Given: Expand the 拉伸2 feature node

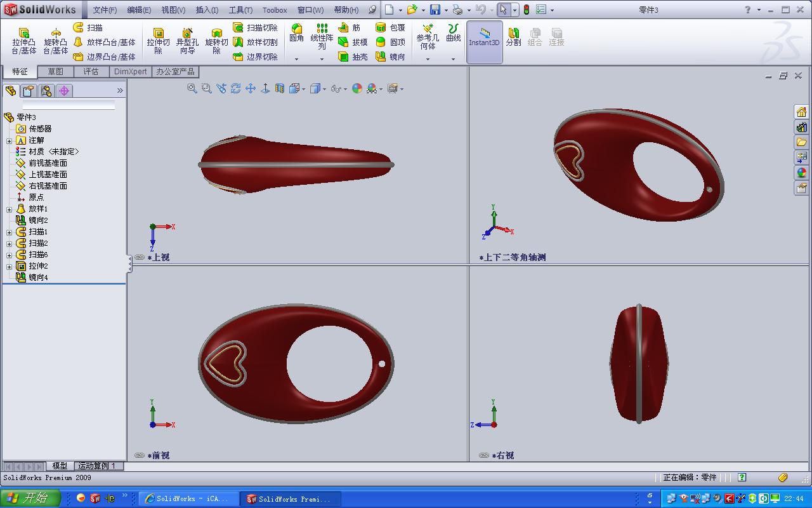Looking at the screenshot, I should click(x=9, y=266).
